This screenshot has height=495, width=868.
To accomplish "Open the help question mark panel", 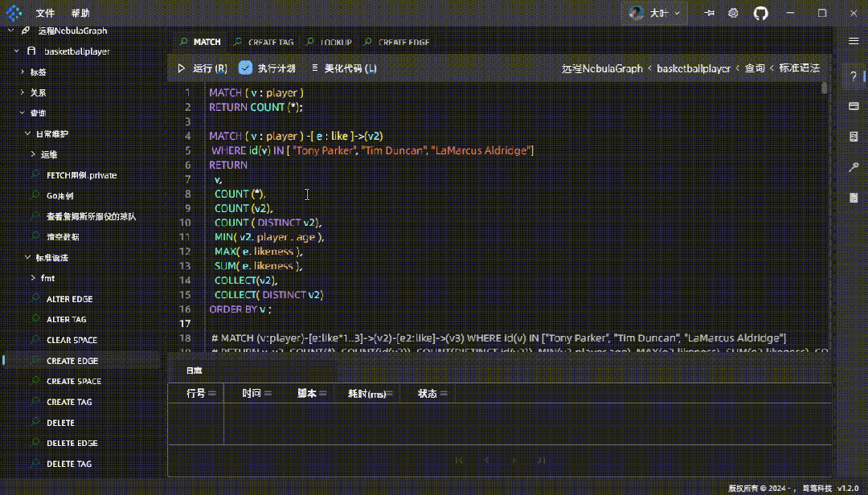I will (x=854, y=76).
